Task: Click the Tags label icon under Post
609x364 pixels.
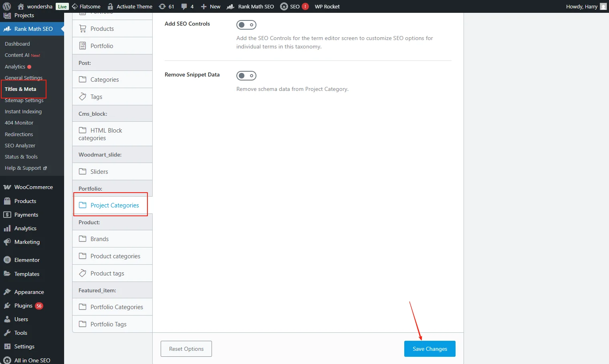Action: point(83,97)
